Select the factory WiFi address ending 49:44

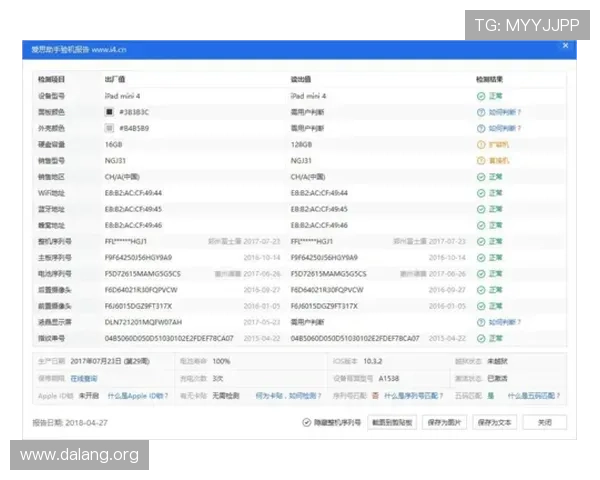[x=133, y=193]
